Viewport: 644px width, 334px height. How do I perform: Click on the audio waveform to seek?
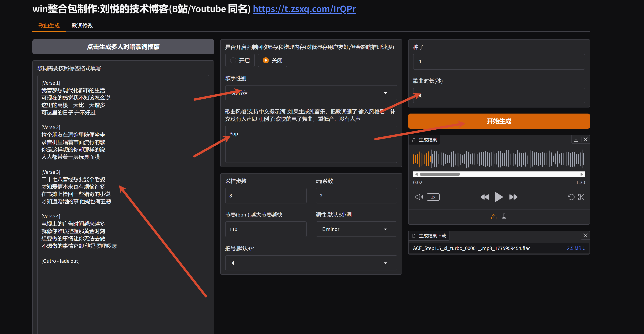(500, 159)
